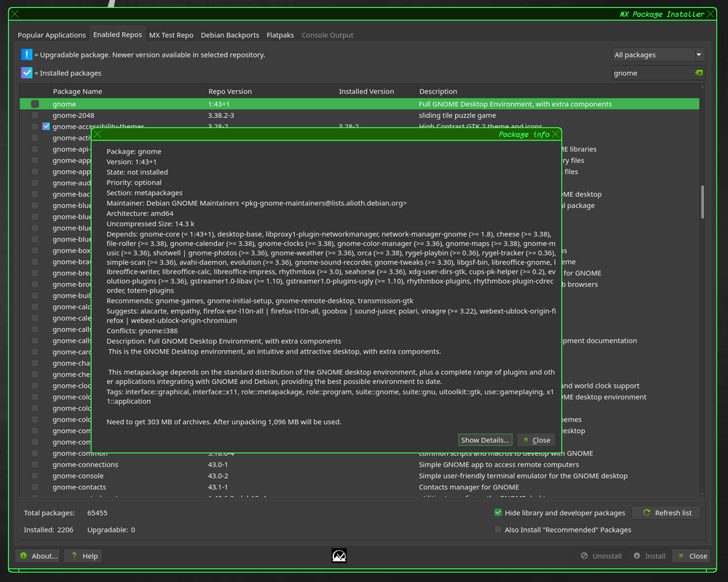Click the Installed: 2206 status text
This screenshot has width=728, height=582.
pos(48,530)
